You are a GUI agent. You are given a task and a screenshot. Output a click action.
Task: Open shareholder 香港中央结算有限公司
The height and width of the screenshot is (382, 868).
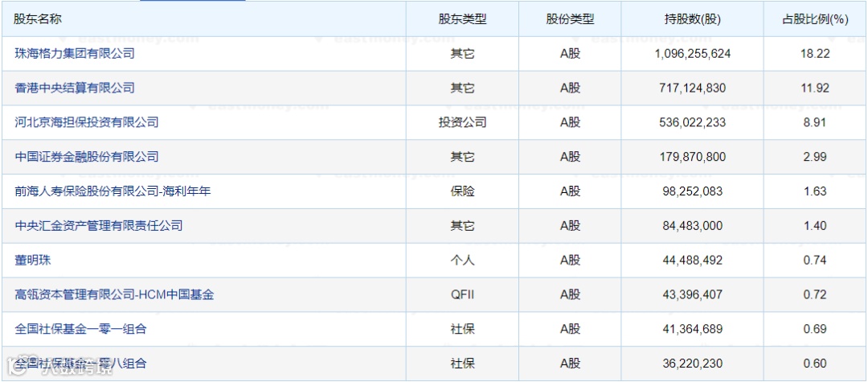coord(75,88)
